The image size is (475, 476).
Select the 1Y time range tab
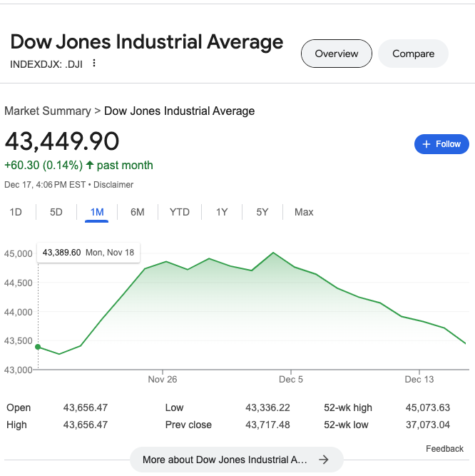pyautogui.click(x=222, y=212)
